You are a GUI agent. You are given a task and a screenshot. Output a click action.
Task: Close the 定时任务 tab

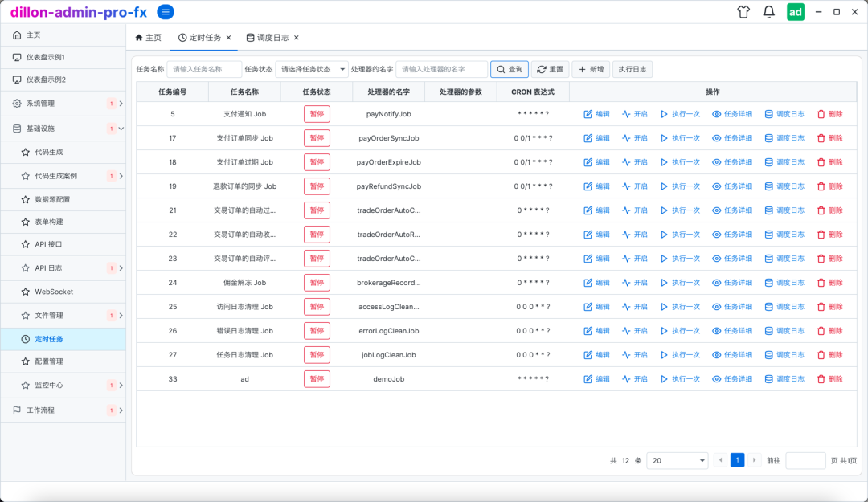tap(229, 38)
